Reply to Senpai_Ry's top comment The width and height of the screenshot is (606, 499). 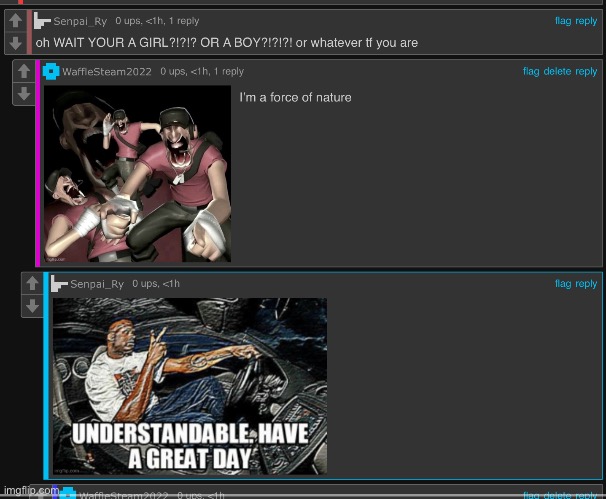coord(586,21)
